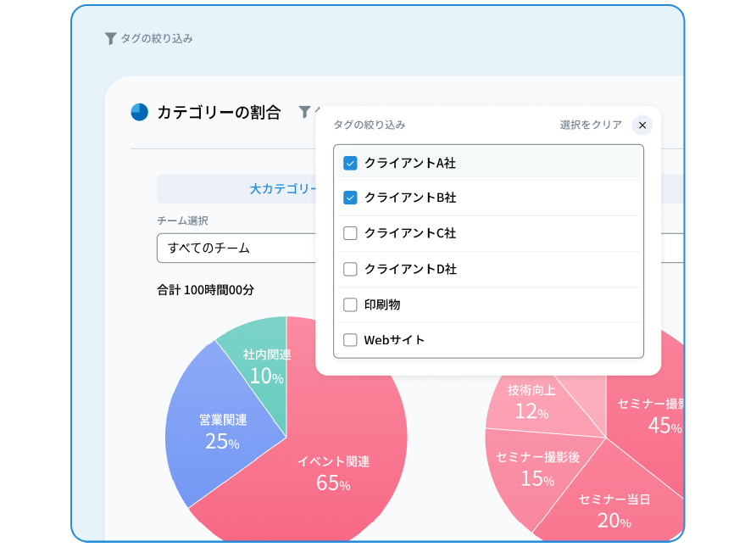The height and width of the screenshot is (547, 756).
Task: Close the タグの絞り込み popup
Action: (642, 125)
